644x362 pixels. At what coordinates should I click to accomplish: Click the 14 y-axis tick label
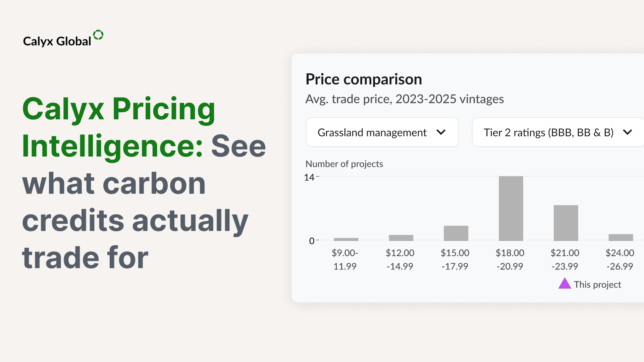(309, 177)
